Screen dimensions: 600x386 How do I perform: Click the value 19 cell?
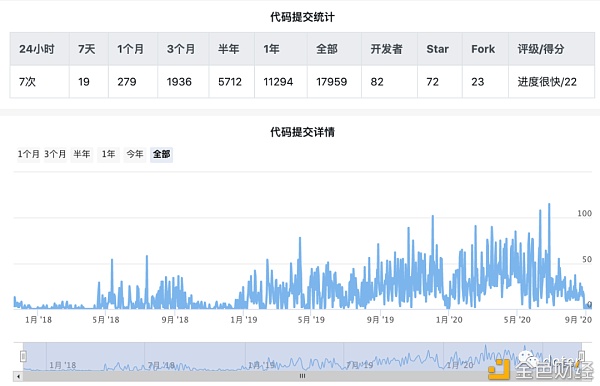(89, 82)
